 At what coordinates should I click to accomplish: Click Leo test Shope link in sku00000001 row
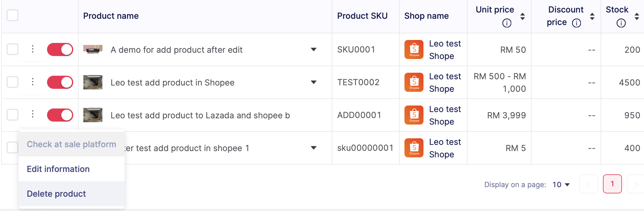click(x=445, y=148)
